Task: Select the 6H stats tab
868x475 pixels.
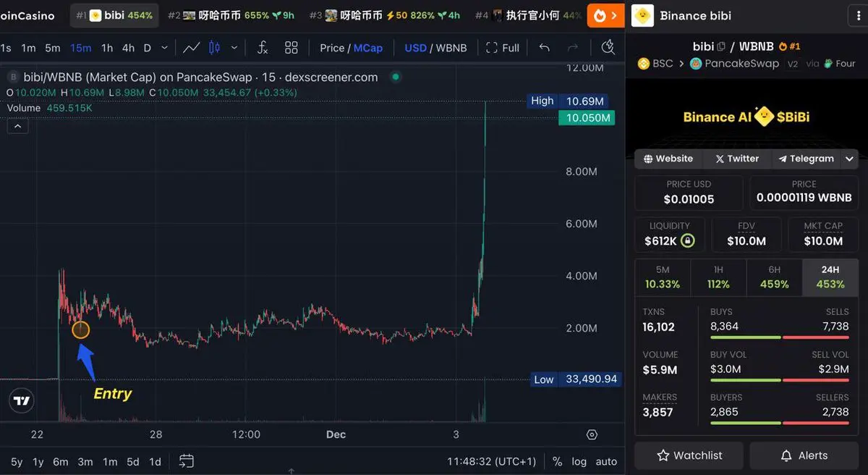Action: (x=774, y=277)
